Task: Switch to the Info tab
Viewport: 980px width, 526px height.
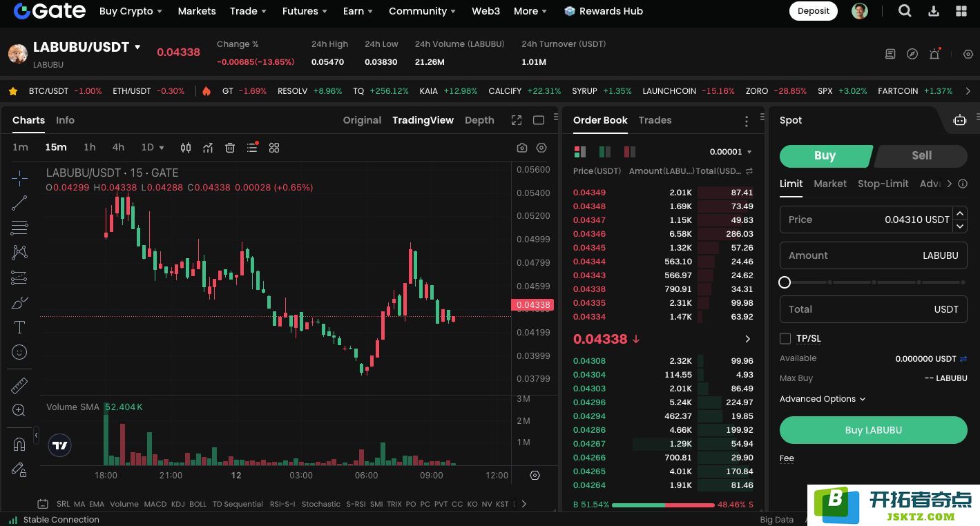Action: pos(65,120)
